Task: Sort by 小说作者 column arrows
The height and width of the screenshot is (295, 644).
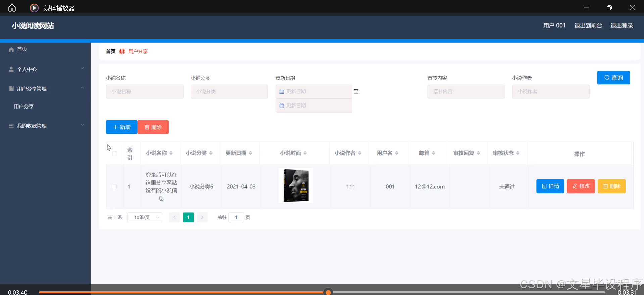Action: click(x=360, y=153)
